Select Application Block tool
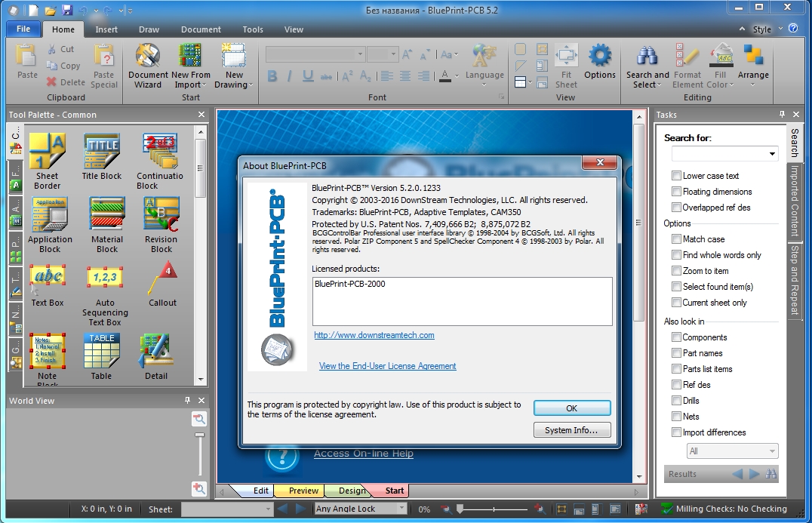 coord(50,225)
